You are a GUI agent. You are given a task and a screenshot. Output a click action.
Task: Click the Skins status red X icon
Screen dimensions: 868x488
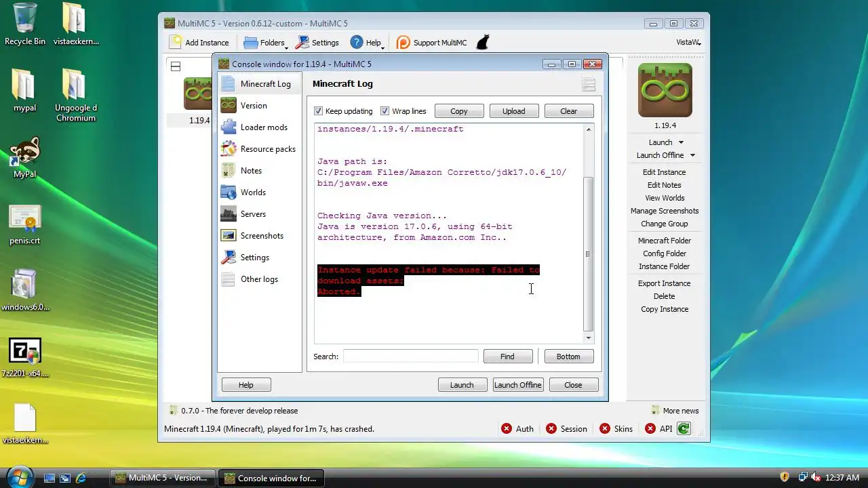[605, 428]
